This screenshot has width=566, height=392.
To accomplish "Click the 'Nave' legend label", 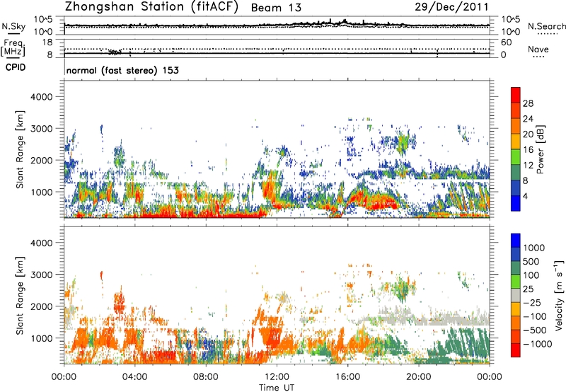I will pyautogui.click(x=538, y=49).
